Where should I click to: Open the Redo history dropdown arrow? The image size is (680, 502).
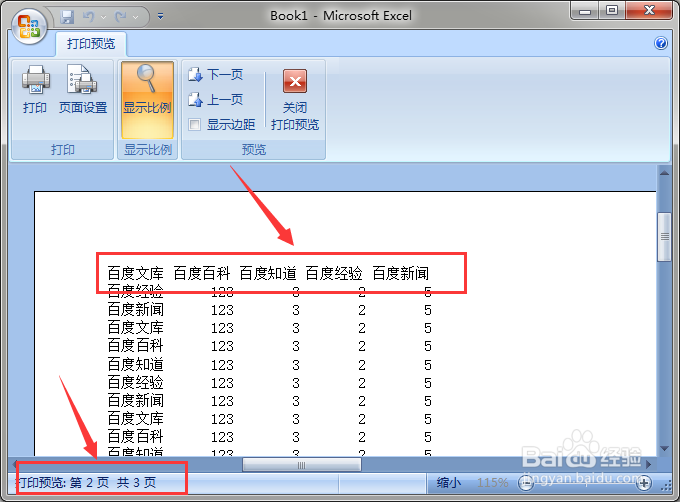tap(135, 17)
